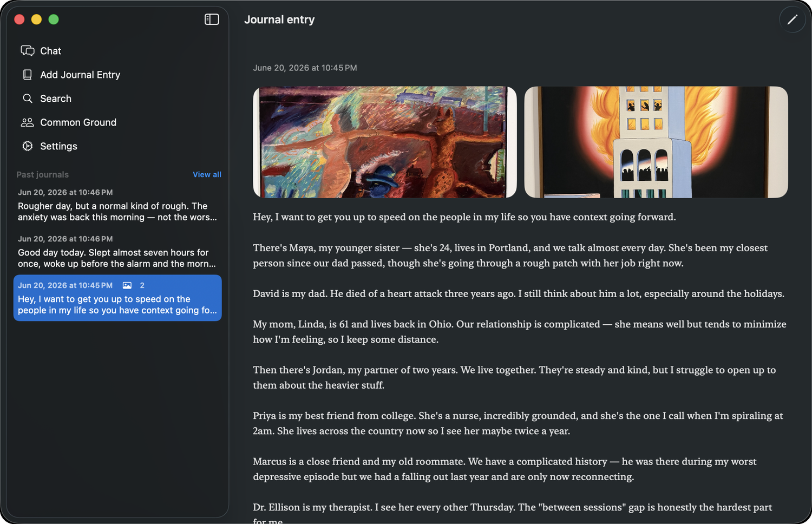Click the paragraph about Maya
This screenshot has height=524, width=812.
coord(510,256)
